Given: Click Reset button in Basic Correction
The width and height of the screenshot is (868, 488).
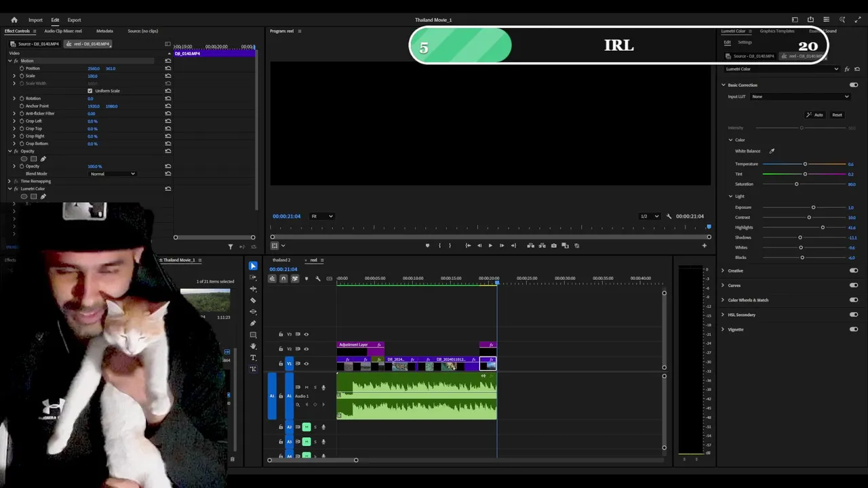Looking at the screenshot, I should (x=837, y=115).
